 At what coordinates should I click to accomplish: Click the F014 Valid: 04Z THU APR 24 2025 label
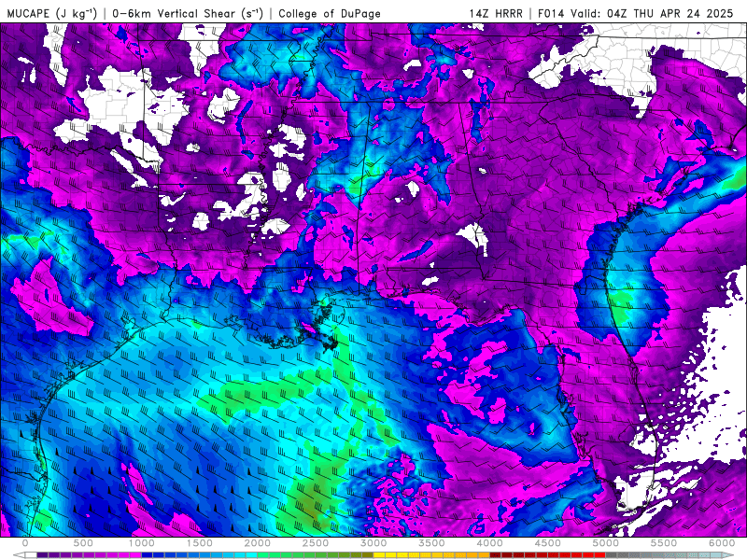636,13
